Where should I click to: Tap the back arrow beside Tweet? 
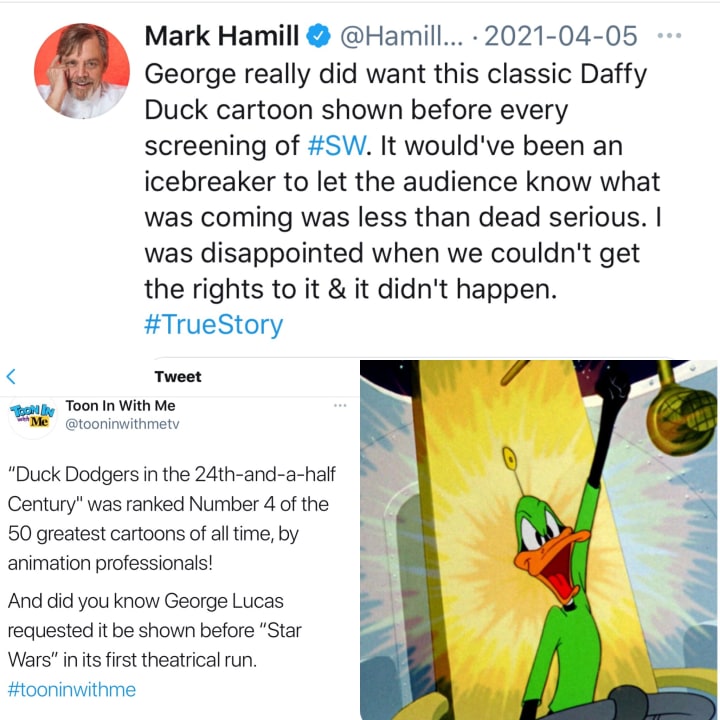click(x=11, y=376)
